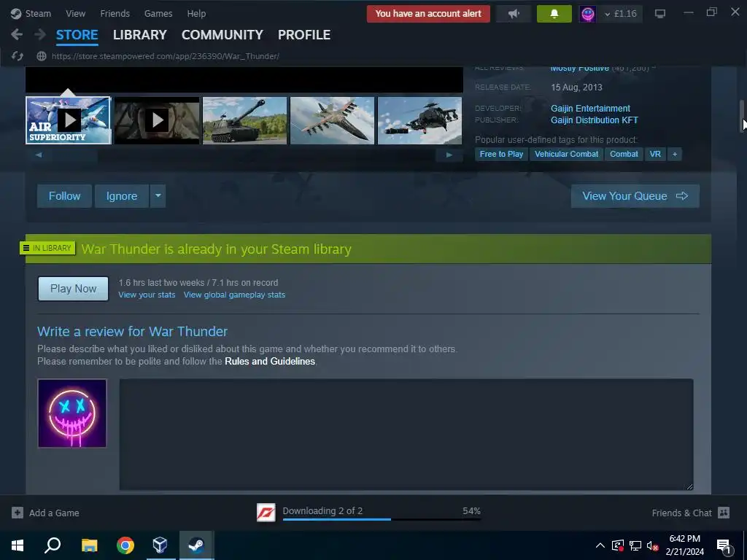This screenshot has height=560, width=747.
Task: Follow War Thunder
Action: pos(64,195)
